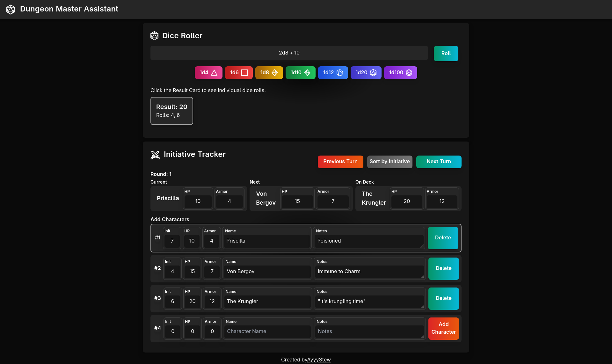Screen dimensions: 612x364
Task: Open the AyyyStew creator link
Action: pyautogui.click(x=319, y=360)
